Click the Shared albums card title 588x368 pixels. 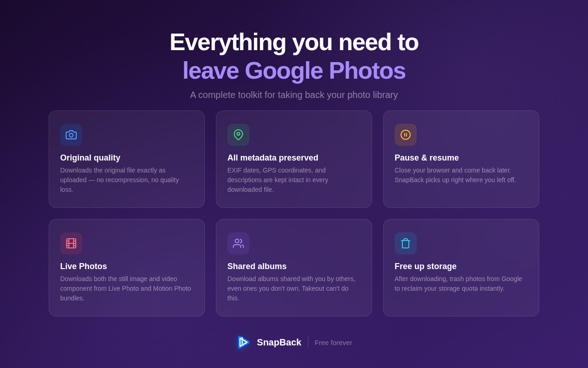(257, 266)
